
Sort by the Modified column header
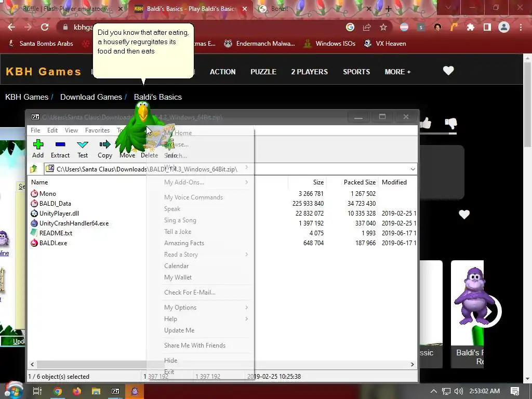point(394,182)
